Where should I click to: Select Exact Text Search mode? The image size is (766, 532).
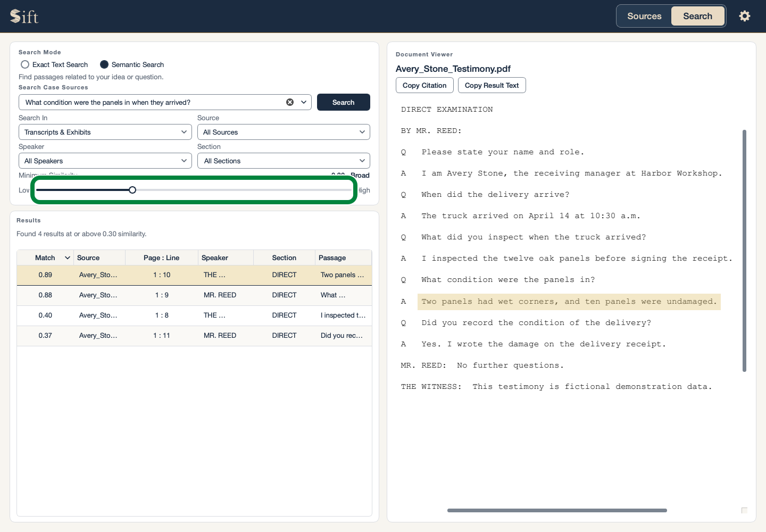click(54, 64)
